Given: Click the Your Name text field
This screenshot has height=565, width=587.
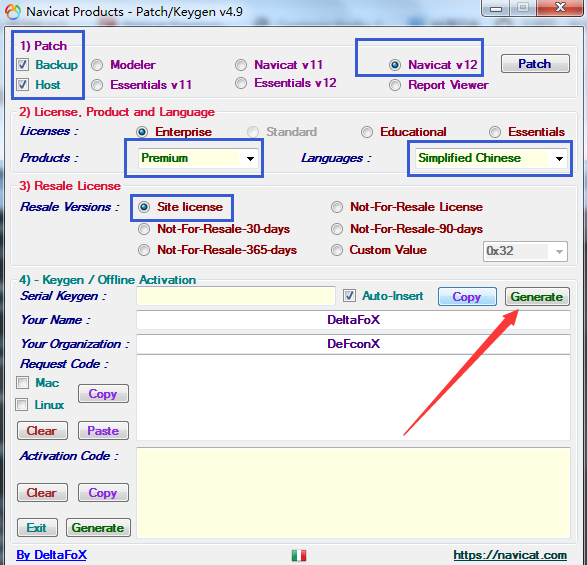Looking at the screenshot, I should pos(353,320).
